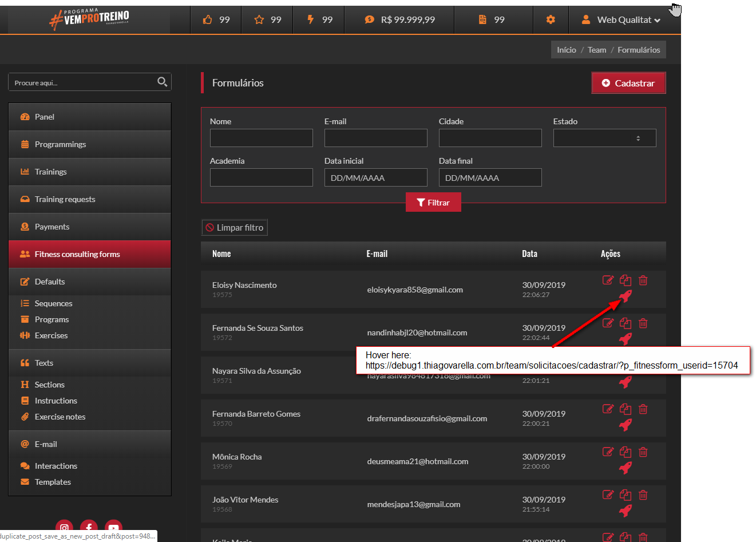The height and width of the screenshot is (542, 756).
Task: Click the email mendesjapa13@gmail.com
Action: coord(414,504)
